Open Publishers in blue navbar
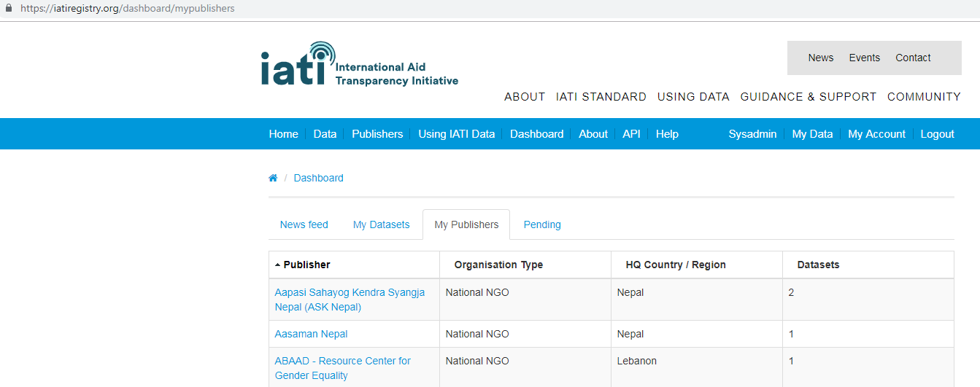This screenshot has width=980, height=387. pyautogui.click(x=377, y=134)
